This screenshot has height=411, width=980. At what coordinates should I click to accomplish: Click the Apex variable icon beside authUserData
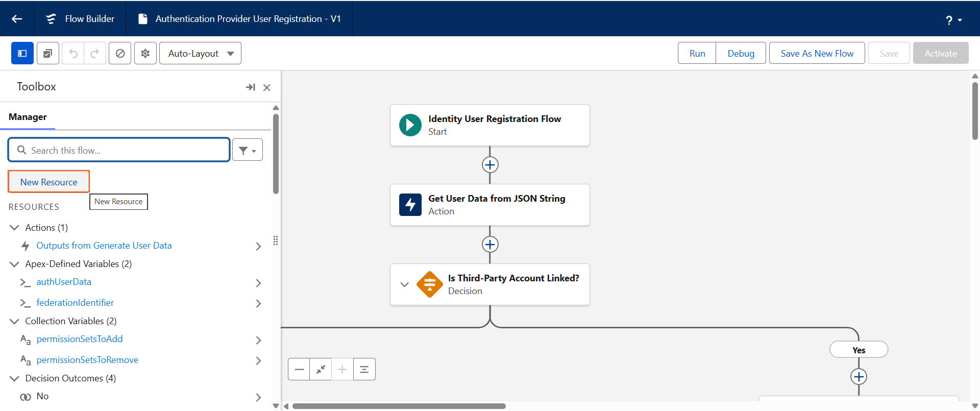25,282
